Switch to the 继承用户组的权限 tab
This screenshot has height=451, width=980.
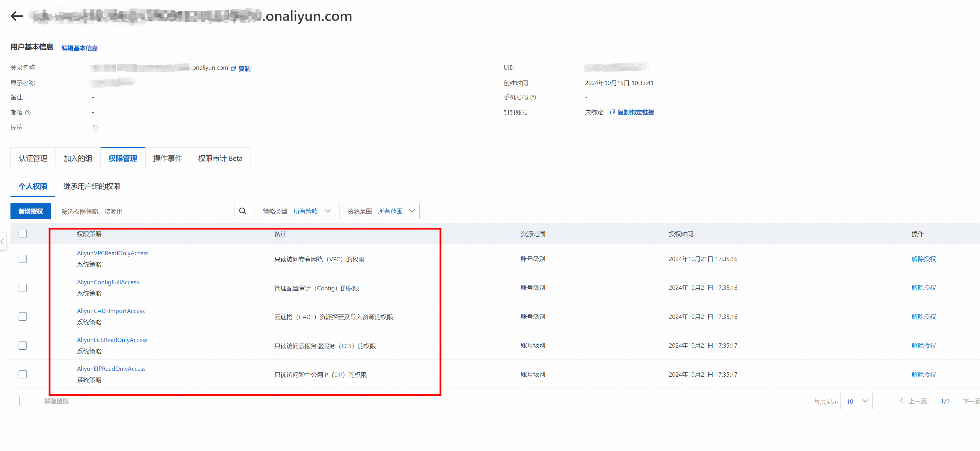[92, 186]
